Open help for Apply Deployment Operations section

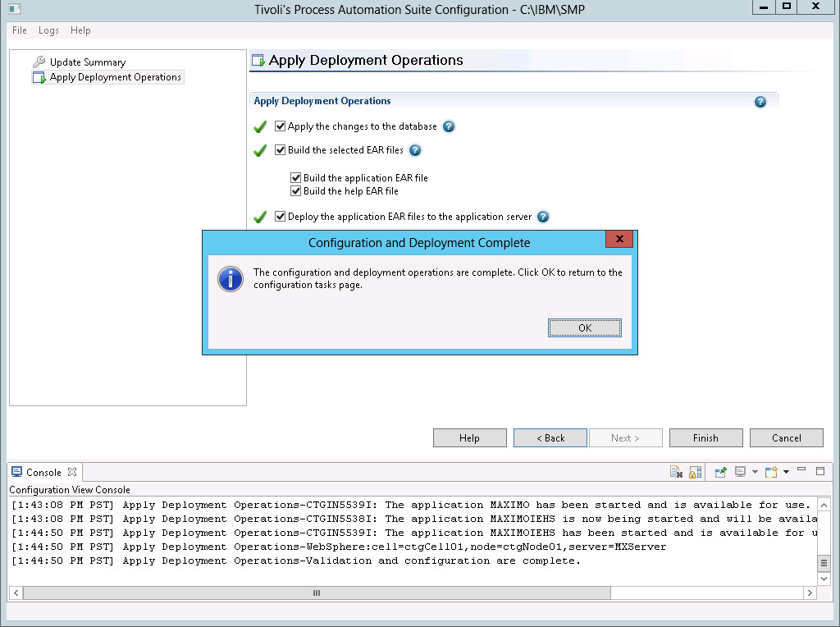click(760, 102)
